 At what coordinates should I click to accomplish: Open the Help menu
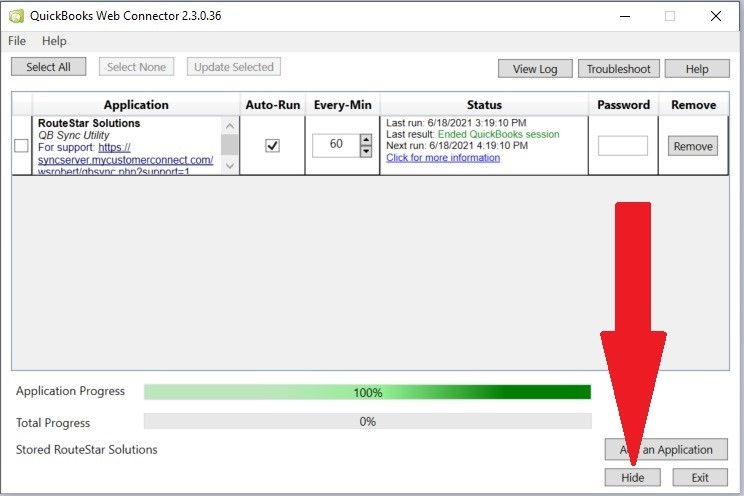tap(54, 41)
